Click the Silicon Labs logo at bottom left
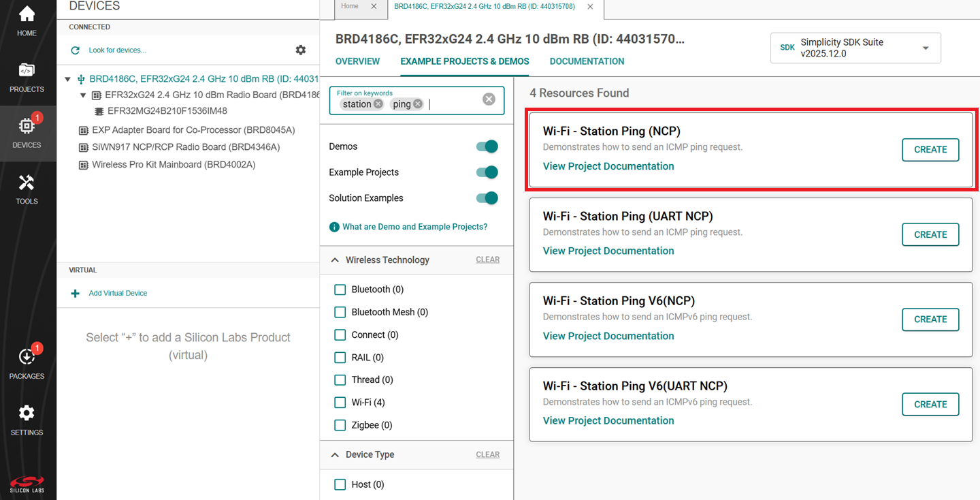The image size is (980, 500). (27, 484)
